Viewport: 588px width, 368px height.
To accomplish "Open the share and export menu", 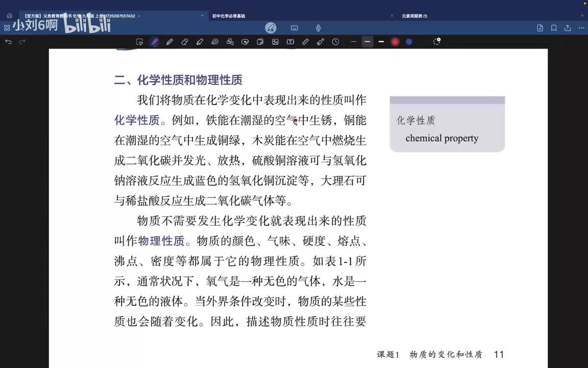I will (x=568, y=28).
